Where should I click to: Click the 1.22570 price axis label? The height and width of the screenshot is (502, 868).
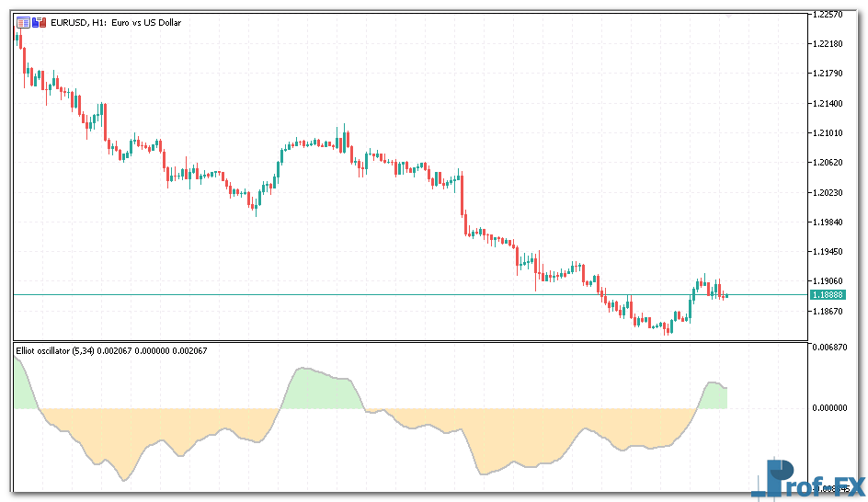(829, 15)
